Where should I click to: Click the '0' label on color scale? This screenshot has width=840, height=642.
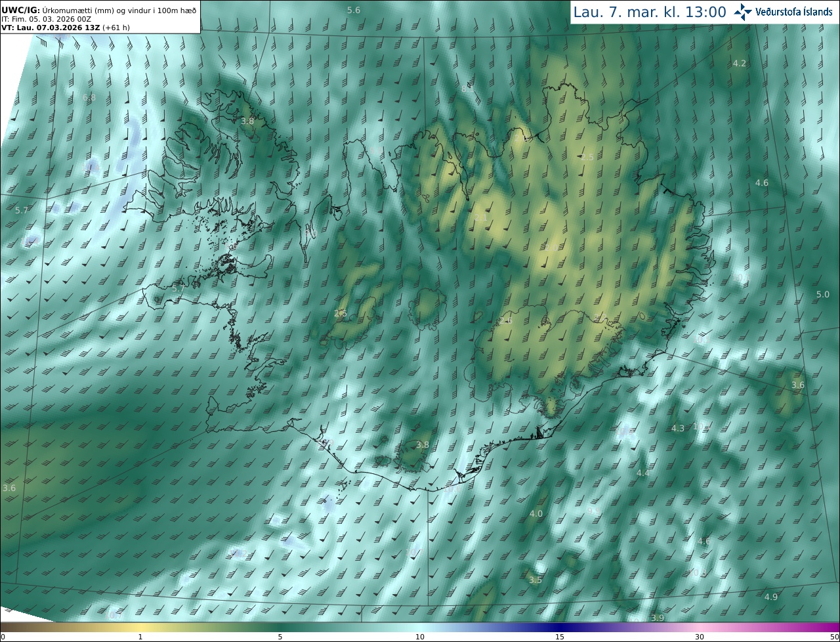pyautogui.click(x=3, y=637)
